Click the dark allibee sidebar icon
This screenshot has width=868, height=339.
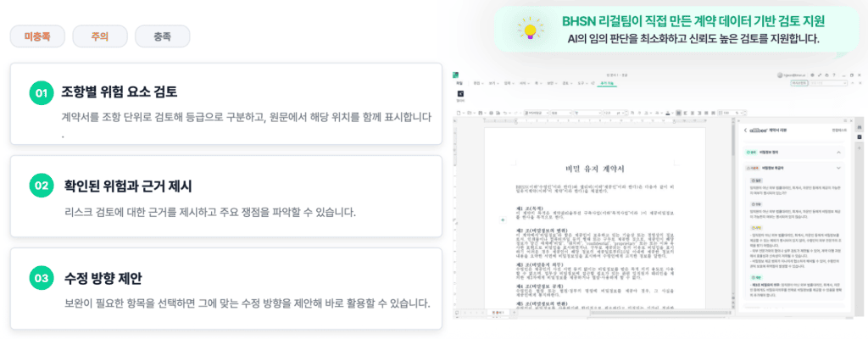859,136
